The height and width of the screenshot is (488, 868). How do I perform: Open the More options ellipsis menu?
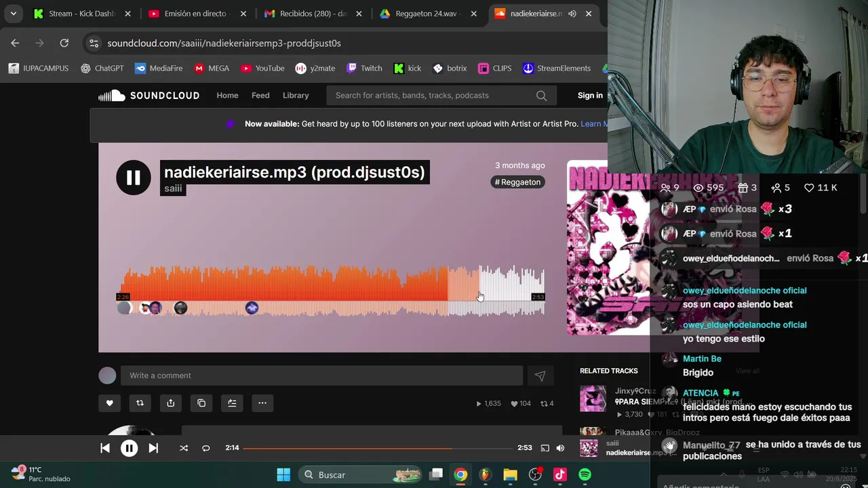(x=262, y=403)
